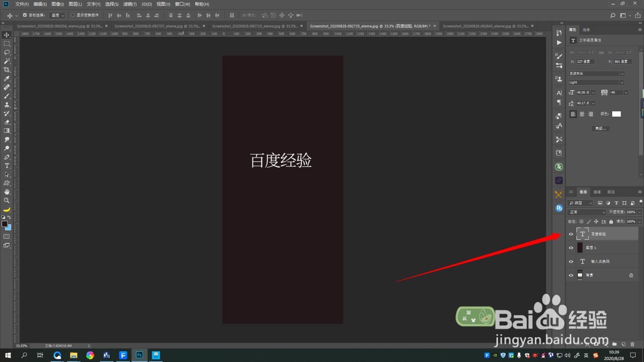Hide the 图层 1 layer
Image resolution: width=644 pixels, height=362 pixels.
[x=571, y=248]
